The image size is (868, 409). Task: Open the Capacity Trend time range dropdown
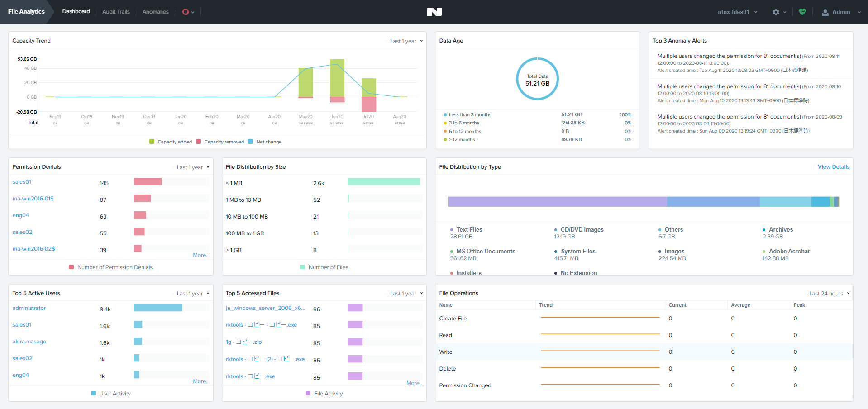(x=405, y=41)
